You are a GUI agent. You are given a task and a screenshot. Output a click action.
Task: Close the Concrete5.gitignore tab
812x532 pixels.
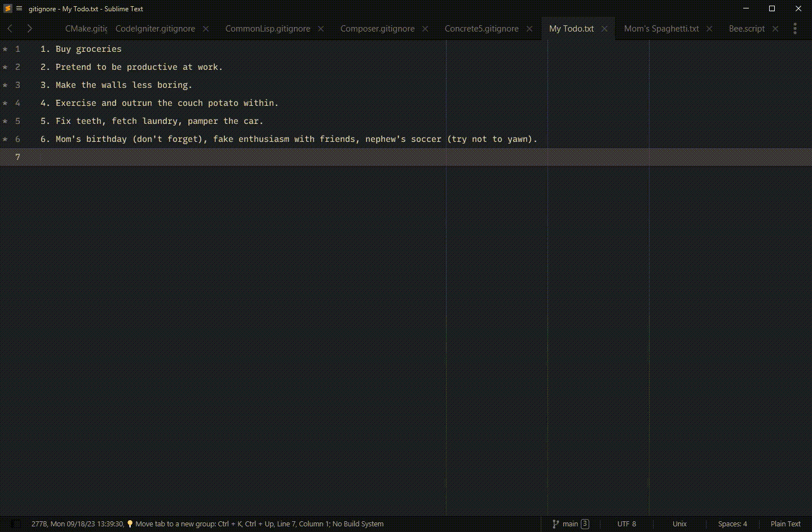click(x=529, y=29)
